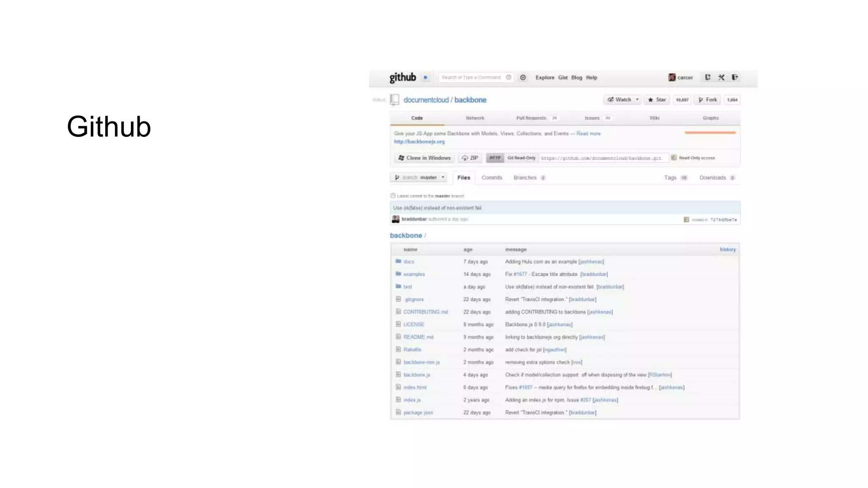Click braddunbar's avatar in latest commit
This screenshot has height=488, width=868.
tap(395, 219)
